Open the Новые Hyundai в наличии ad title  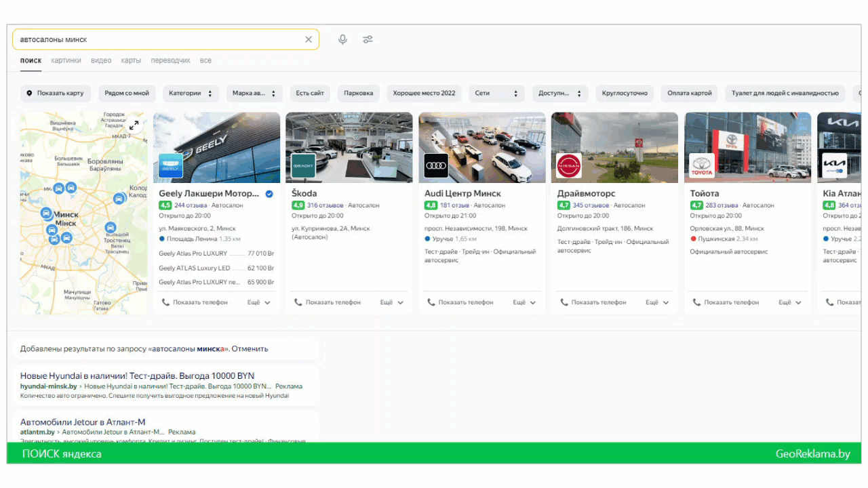[x=138, y=375]
